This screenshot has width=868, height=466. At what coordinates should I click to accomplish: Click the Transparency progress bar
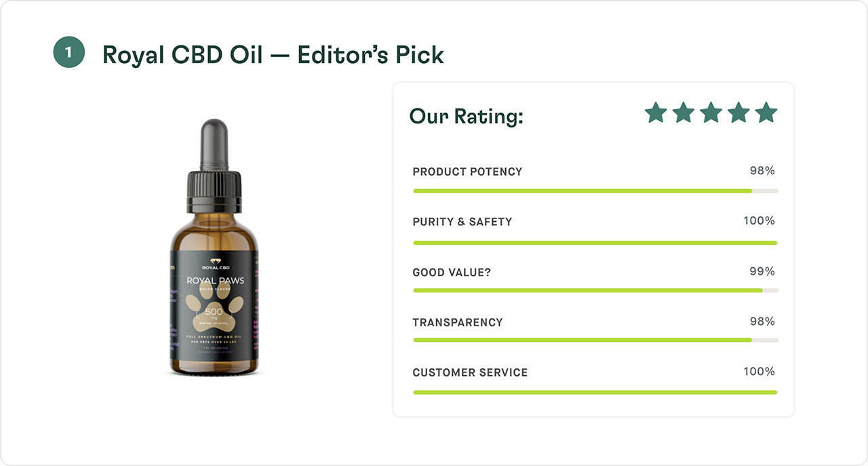pos(595,340)
